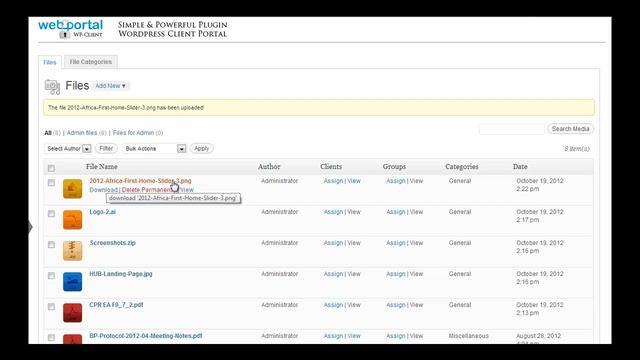Click the PNG file icon for 2012-Africa-First-Home-Slider-3.png

(72, 189)
